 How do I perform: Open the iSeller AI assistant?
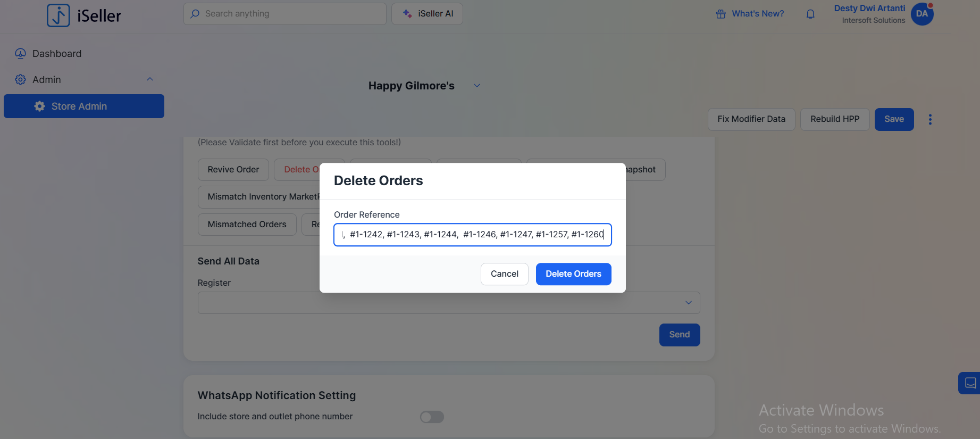click(x=427, y=14)
